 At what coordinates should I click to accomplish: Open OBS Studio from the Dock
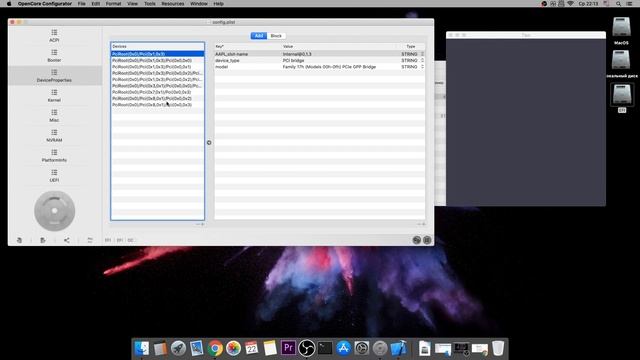point(307,348)
